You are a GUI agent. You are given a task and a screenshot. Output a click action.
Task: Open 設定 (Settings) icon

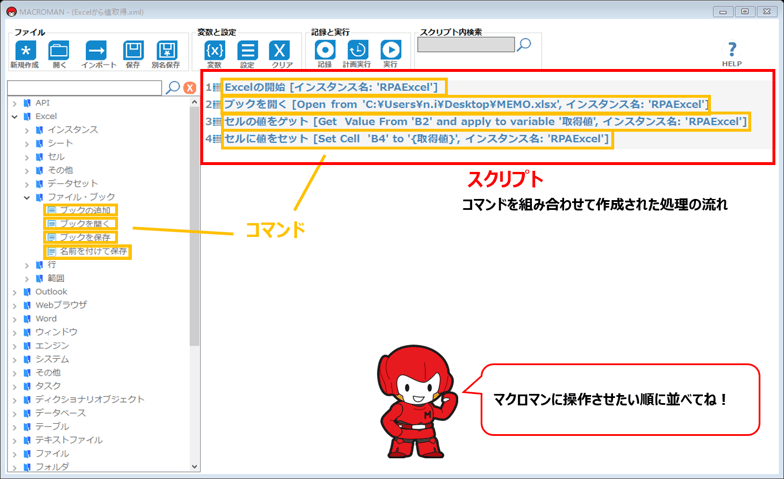coord(247,50)
